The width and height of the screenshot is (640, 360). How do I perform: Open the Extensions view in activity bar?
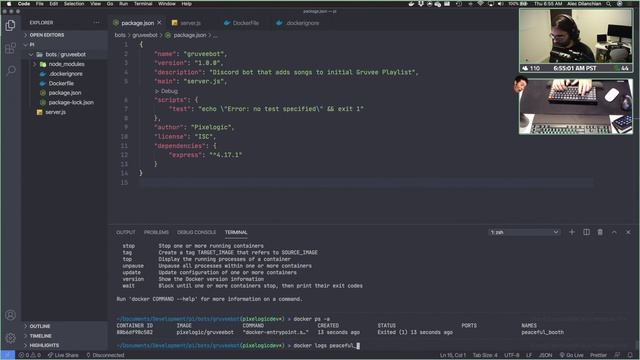point(11,48)
